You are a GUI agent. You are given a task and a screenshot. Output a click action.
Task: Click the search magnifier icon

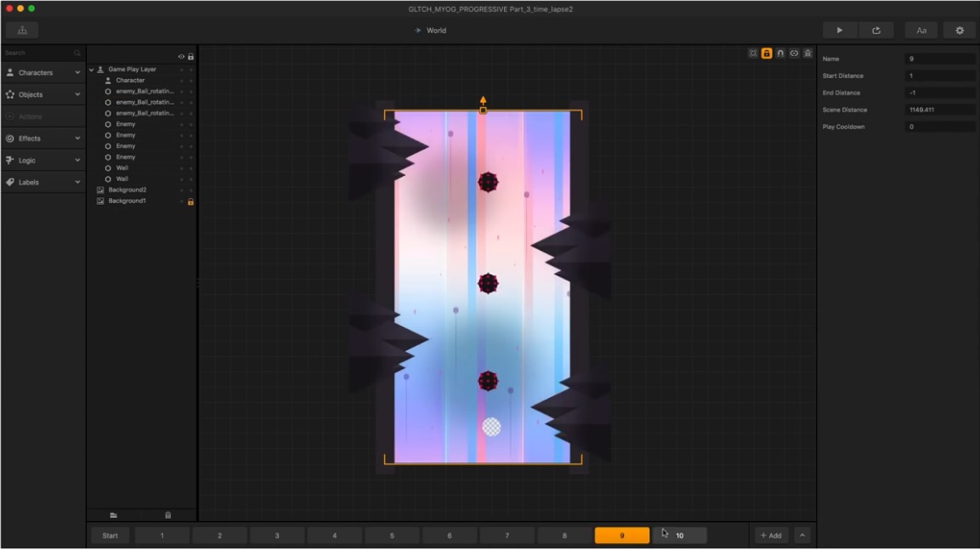click(x=77, y=53)
